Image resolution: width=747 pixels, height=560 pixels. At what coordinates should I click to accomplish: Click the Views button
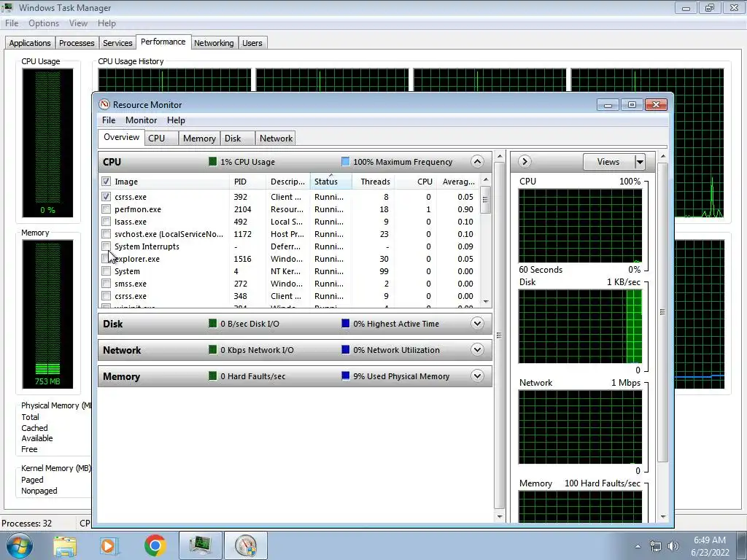[609, 162]
